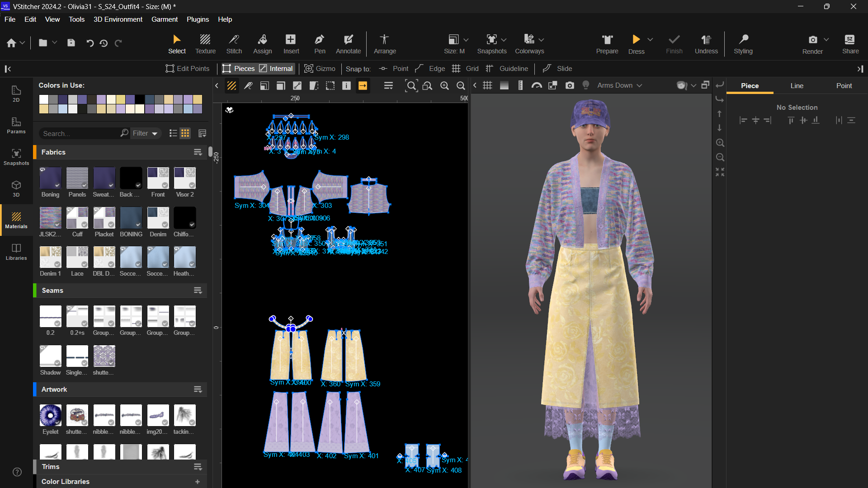
Task: Enable Snap to Grid
Action: click(x=466, y=68)
